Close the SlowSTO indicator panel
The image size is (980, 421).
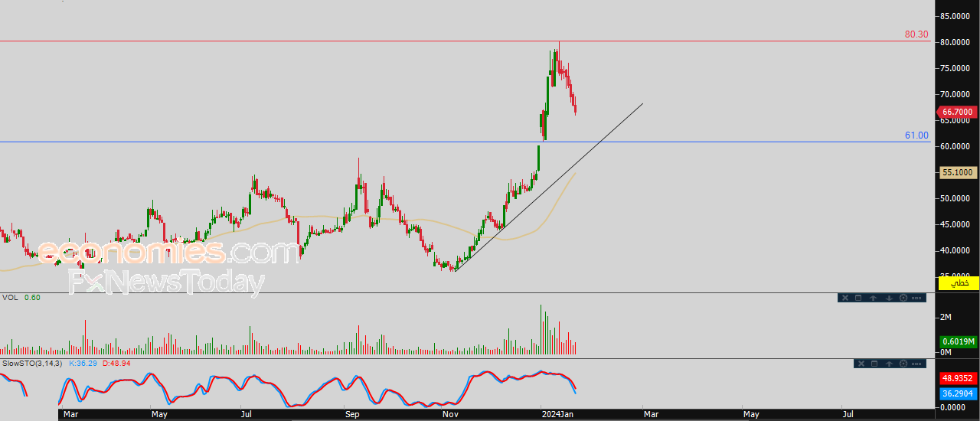[861, 364]
